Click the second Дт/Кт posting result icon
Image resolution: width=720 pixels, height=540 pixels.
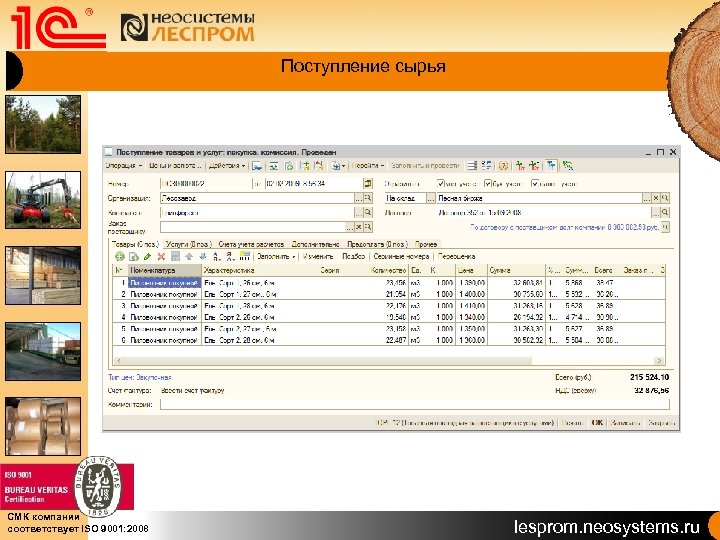(x=534, y=166)
